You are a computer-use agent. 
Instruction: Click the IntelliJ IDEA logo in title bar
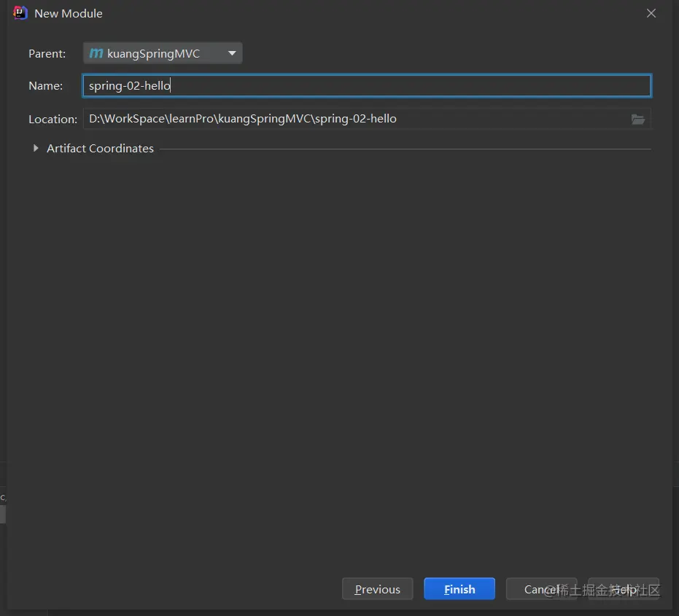pyautogui.click(x=20, y=13)
